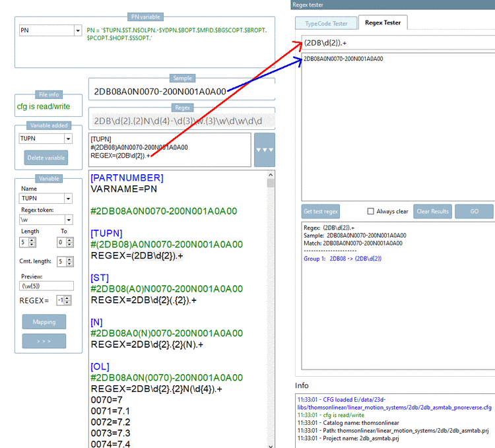Open the Regex token \w dropdown
The image size is (495, 448).
[x=69, y=220]
